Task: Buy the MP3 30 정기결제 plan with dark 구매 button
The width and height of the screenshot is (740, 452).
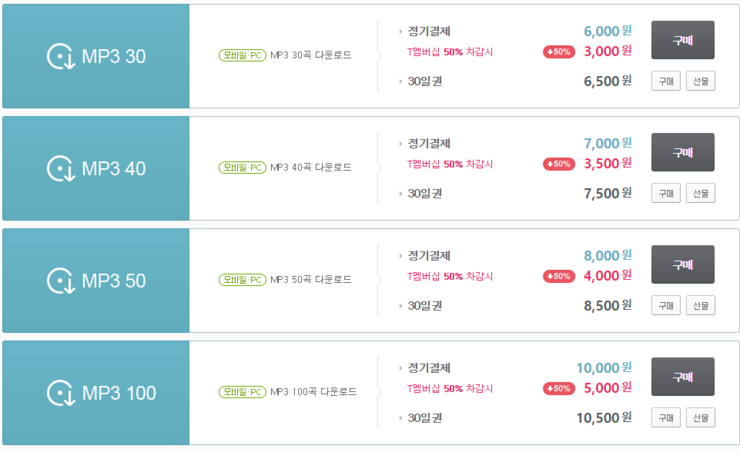Action: coord(682,40)
